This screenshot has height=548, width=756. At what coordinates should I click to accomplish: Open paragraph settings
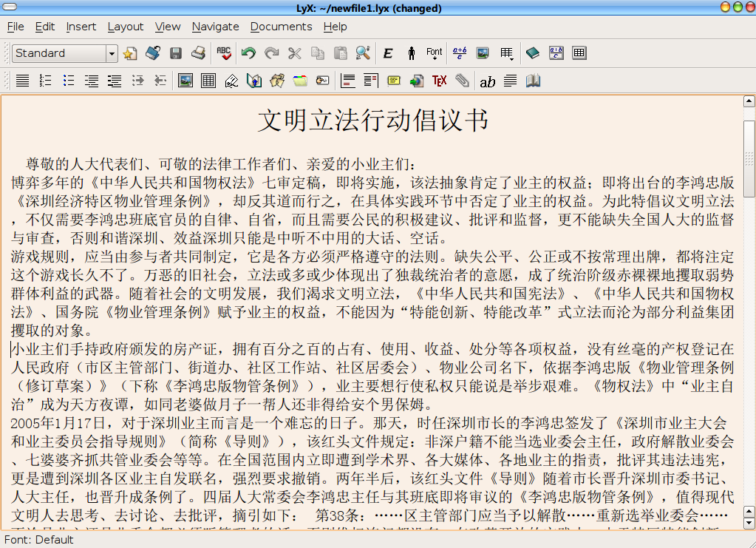510,81
